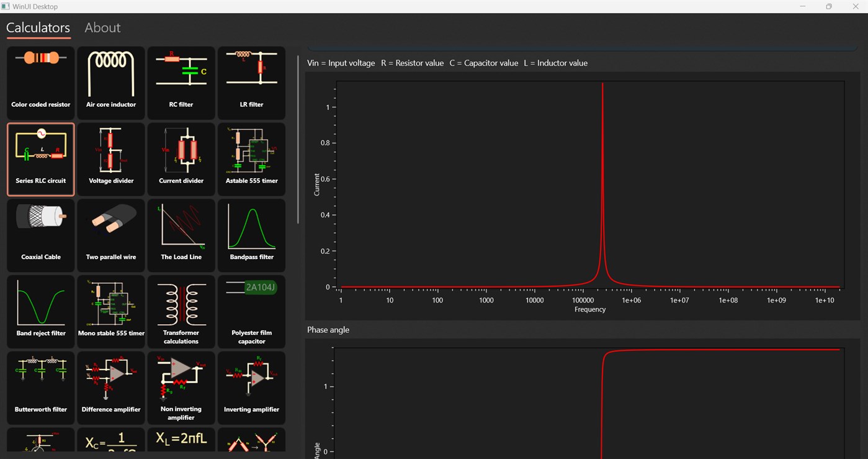Switch to the About tab

[102, 27]
